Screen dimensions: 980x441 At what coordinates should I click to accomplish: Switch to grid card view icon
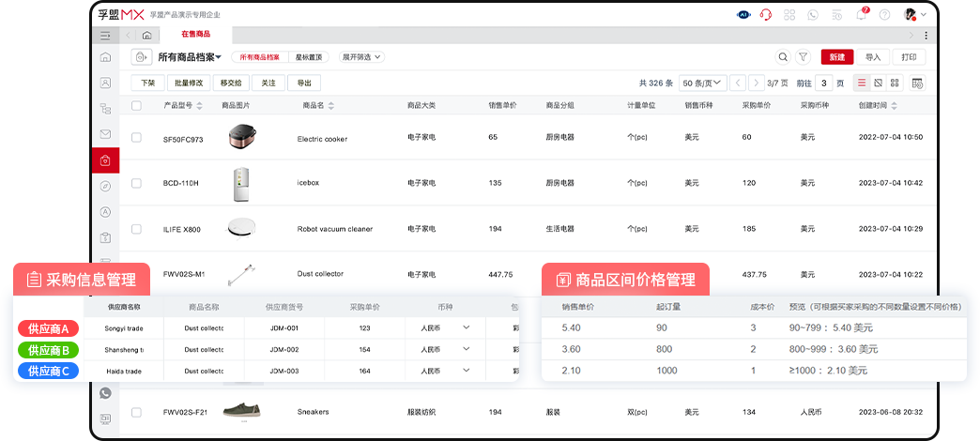[894, 83]
